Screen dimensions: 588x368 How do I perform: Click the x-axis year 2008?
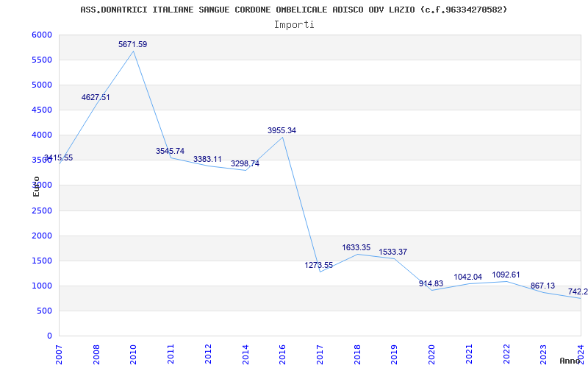point(96,354)
